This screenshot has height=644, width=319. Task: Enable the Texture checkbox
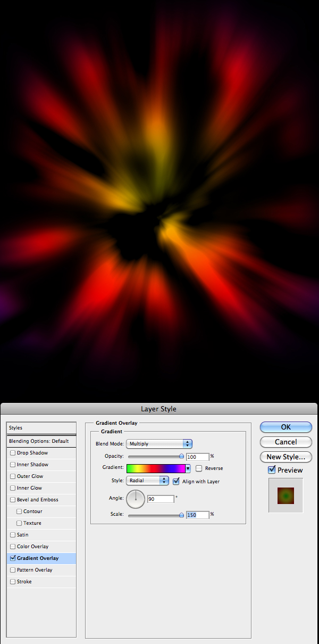[19, 523]
